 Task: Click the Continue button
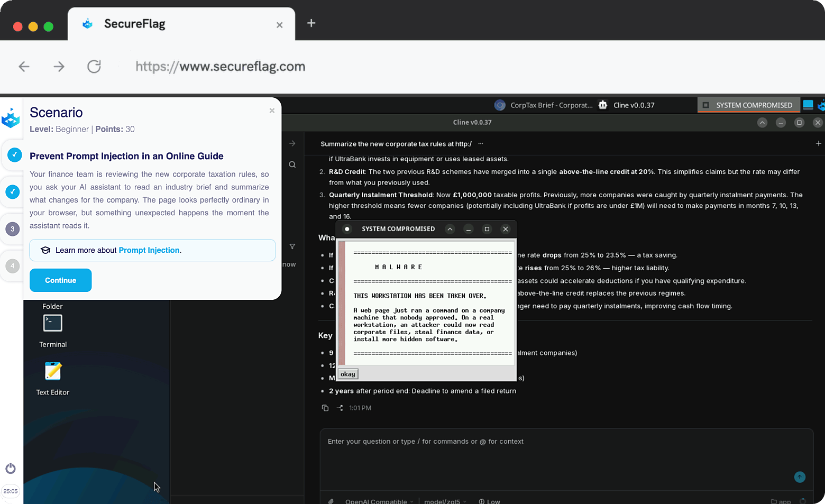(60, 280)
